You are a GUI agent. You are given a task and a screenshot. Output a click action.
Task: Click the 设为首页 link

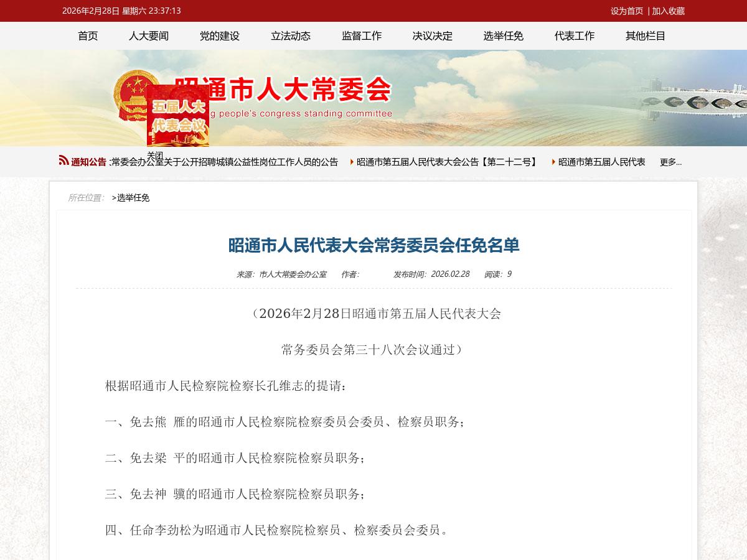point(626,11)
